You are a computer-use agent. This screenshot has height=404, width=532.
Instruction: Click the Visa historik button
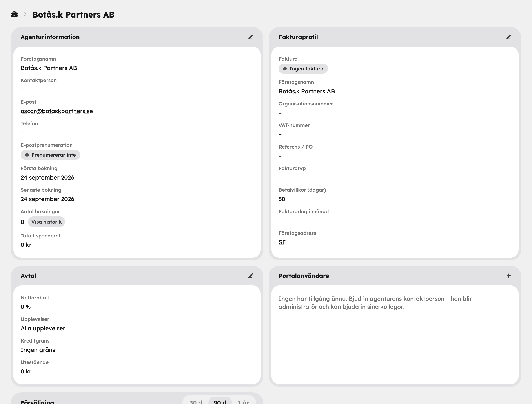pos(47,222)
